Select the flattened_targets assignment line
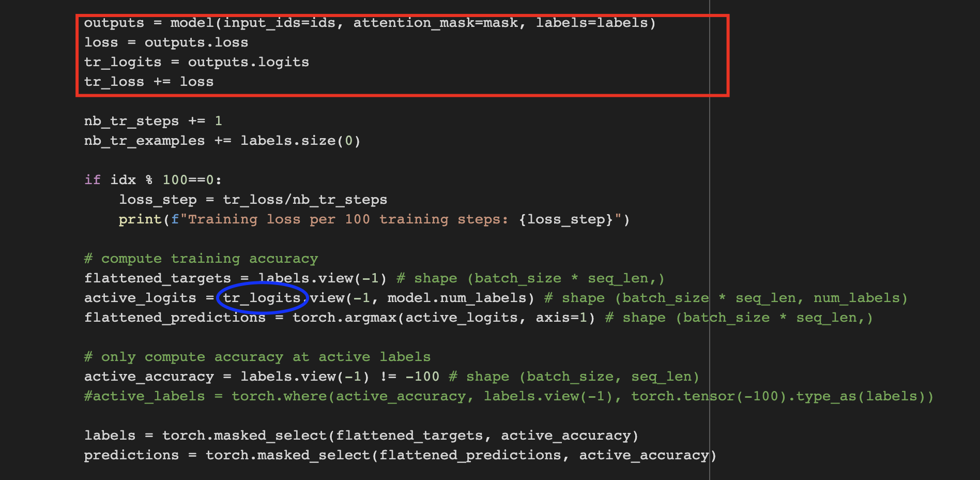The height and width of the screenshot is (480, 980). tap(235, 278)
